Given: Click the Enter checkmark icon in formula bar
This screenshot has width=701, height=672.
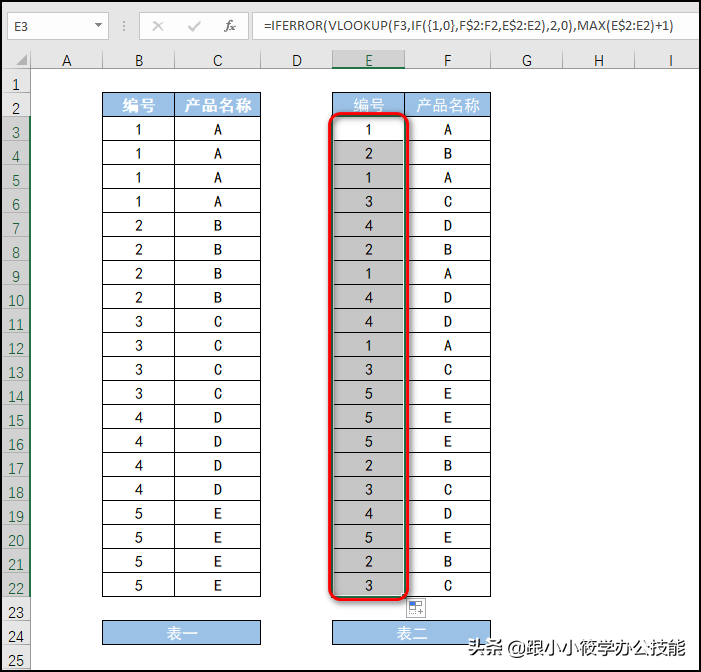Looking at the screenshot, I should (x=194, y=26).
